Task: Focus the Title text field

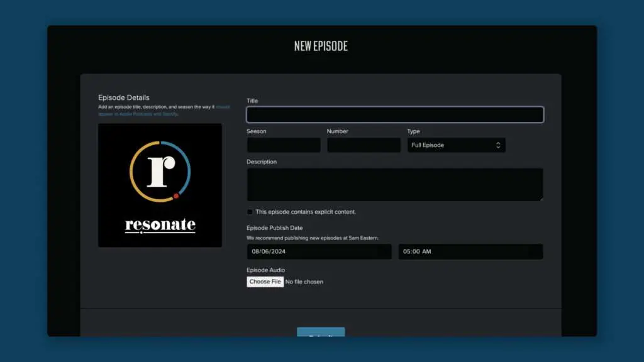Action: [394, 114]
